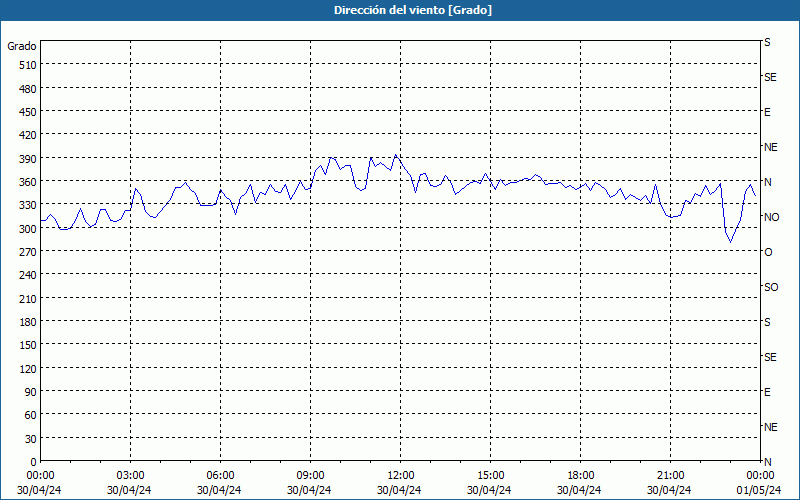Click the 15:00 time label

(x=490, y=476)
